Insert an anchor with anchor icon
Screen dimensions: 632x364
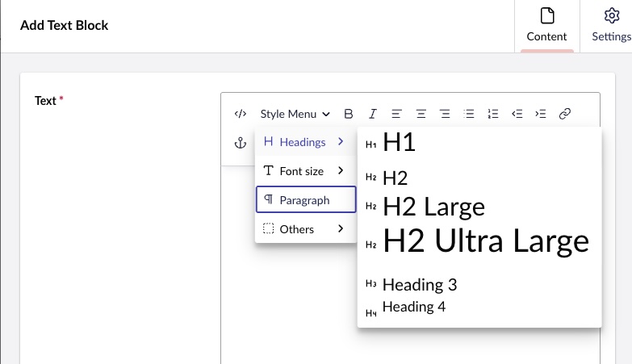(x=241, y=143)
